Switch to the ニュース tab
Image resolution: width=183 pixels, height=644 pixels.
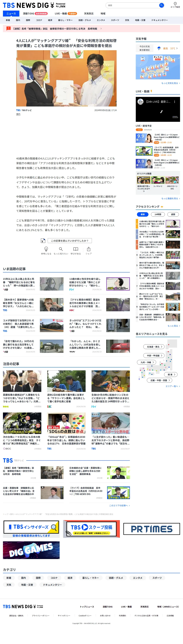(x=11, y=14)
